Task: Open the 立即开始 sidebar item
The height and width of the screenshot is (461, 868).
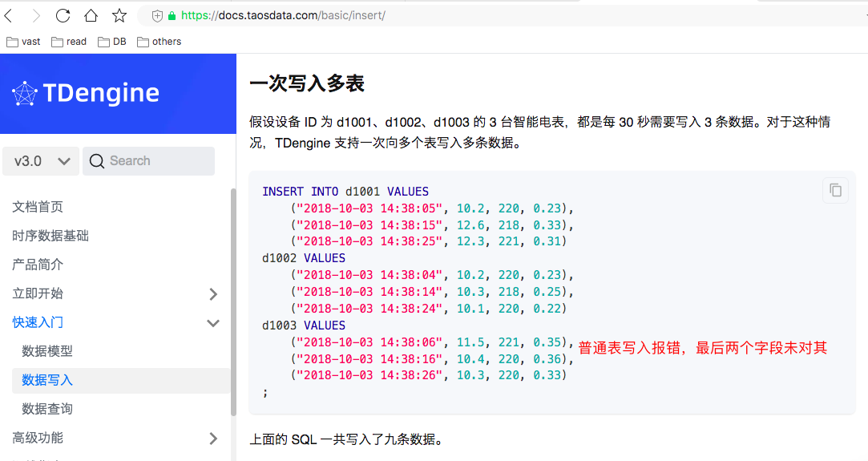Action: tap(38, 293)
